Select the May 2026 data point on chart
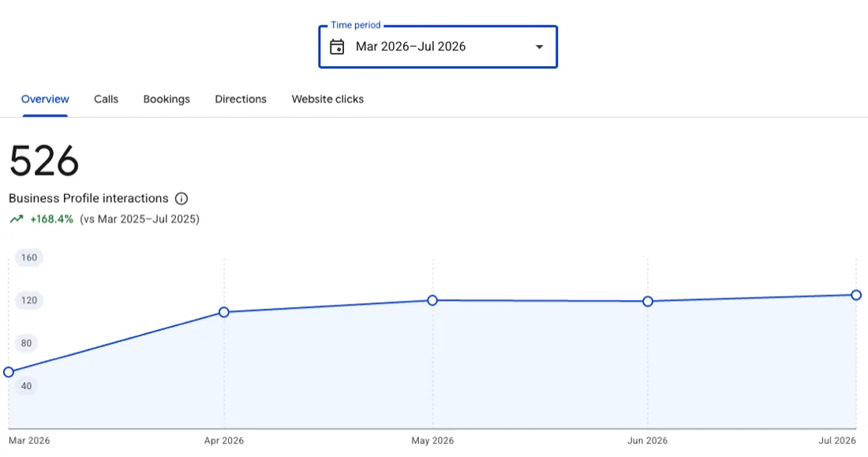The image size is (868, 457). (432, 300)
